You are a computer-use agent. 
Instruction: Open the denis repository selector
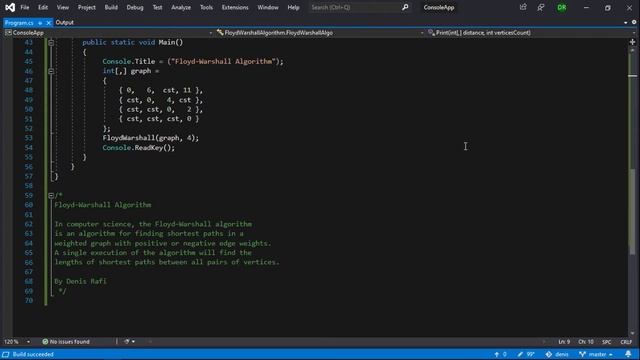(557, 354)
